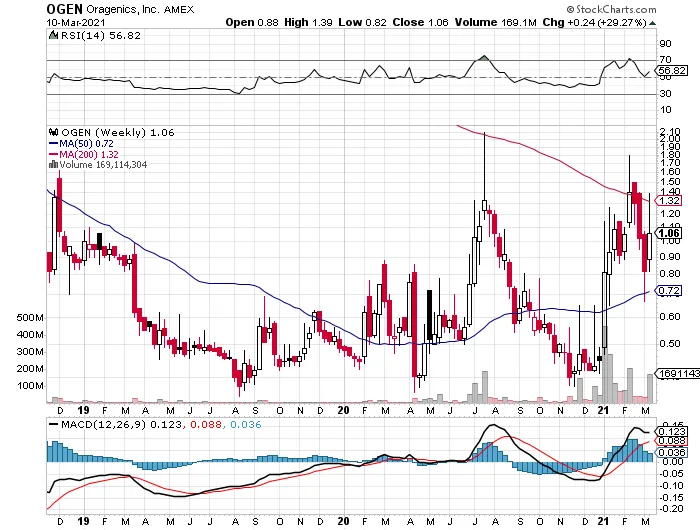Click the boxed 0.72 price label on the right axis
This screenshot has width=700, height=530.
[x=669, y=291]
